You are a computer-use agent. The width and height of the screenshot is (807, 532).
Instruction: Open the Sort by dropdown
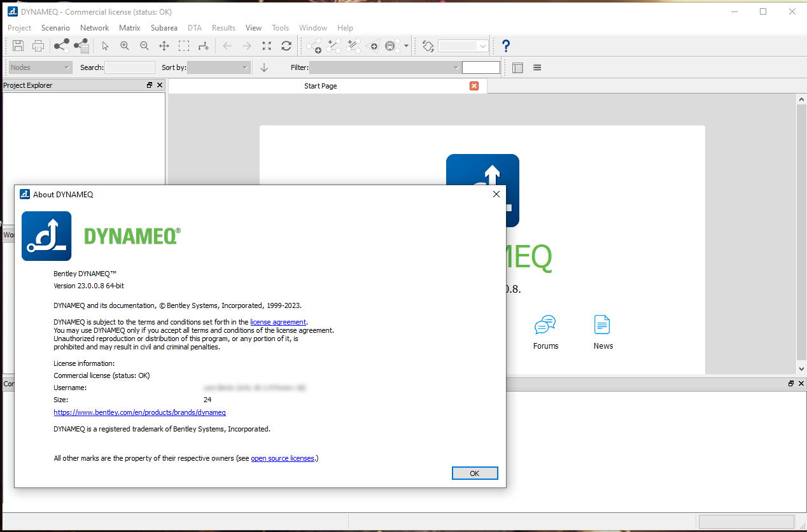point(219,67)
